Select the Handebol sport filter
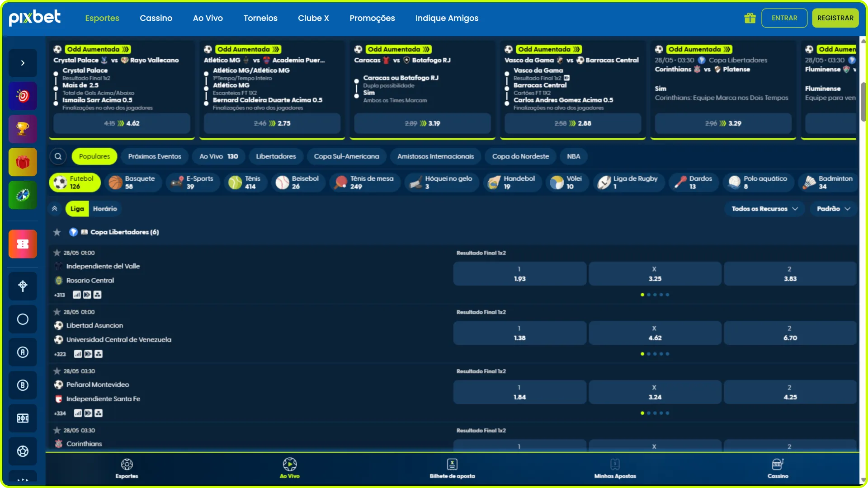868x488 pixels. point(513,183)
